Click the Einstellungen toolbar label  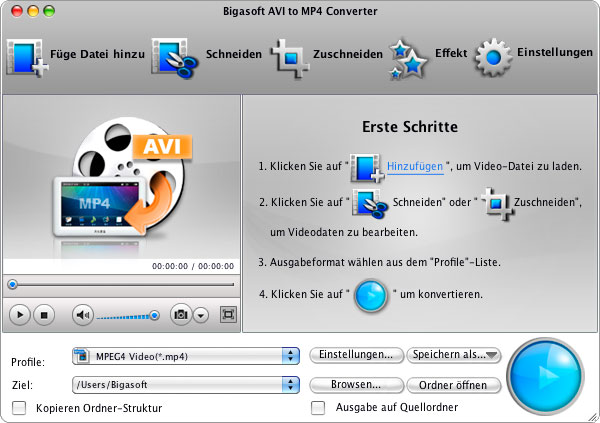[555, 52]
